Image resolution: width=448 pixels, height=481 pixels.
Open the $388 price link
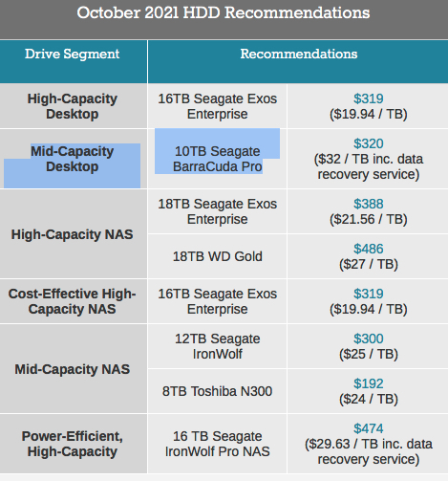click(369, 204)
